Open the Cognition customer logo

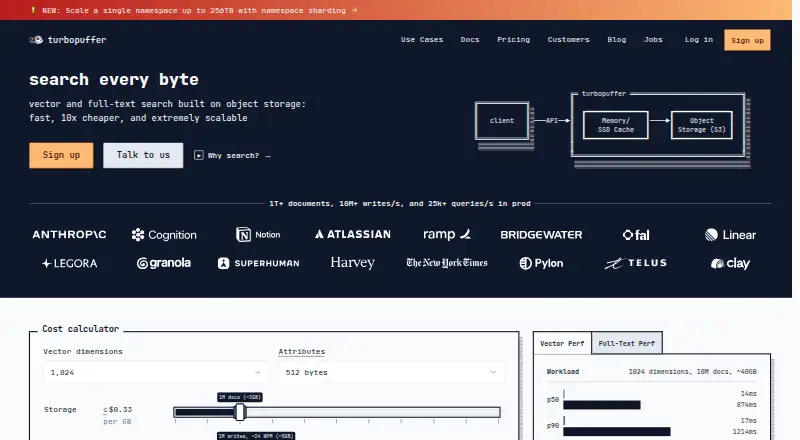click(164, 235)
